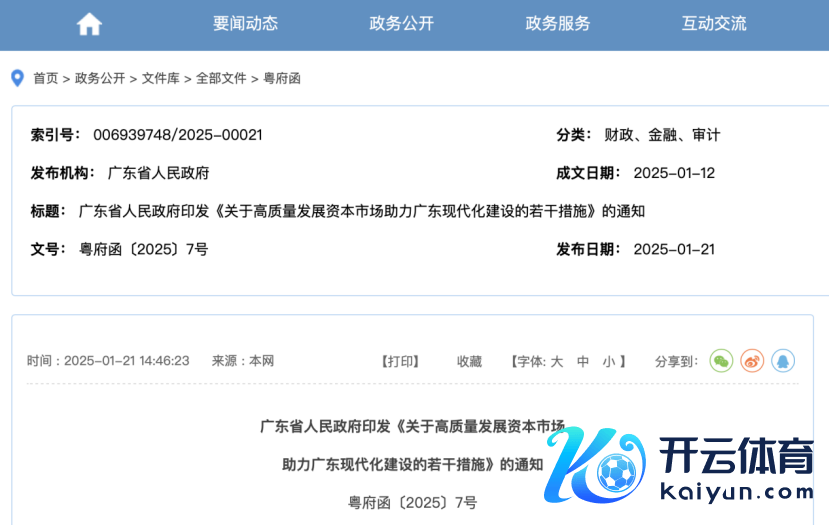
Task: Go to 全部文件 in breadcrumb
Action: pos(221,78)
